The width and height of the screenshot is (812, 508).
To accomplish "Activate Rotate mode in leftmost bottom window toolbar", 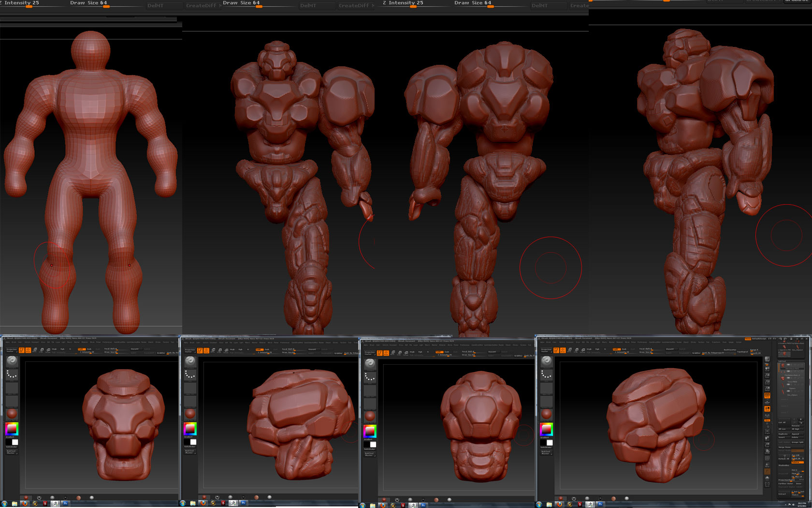I will (x=48, y=350).
